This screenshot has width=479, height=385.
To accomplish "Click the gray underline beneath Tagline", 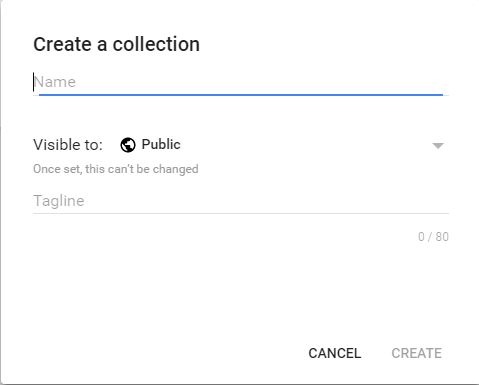I will 241,213.
